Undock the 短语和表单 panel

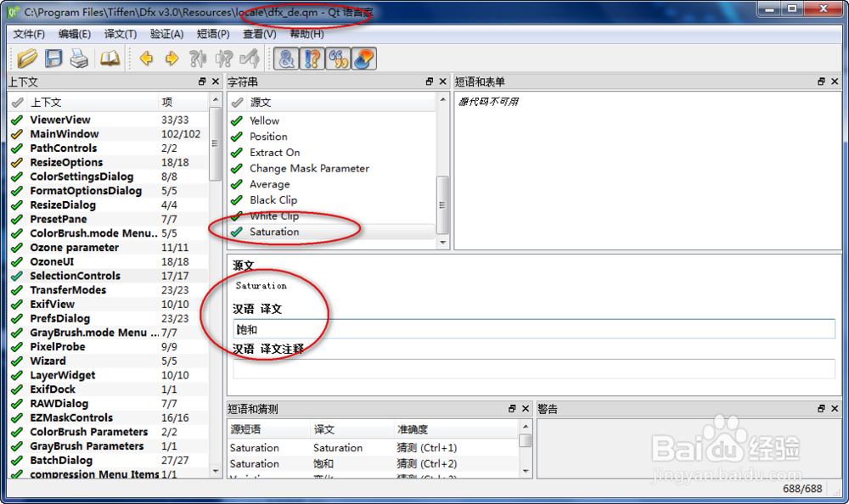(x=821, y=81)
